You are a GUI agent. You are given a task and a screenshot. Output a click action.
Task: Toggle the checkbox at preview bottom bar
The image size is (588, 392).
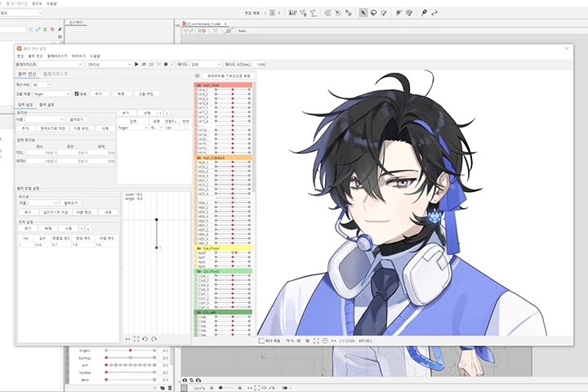coord(261,341)
